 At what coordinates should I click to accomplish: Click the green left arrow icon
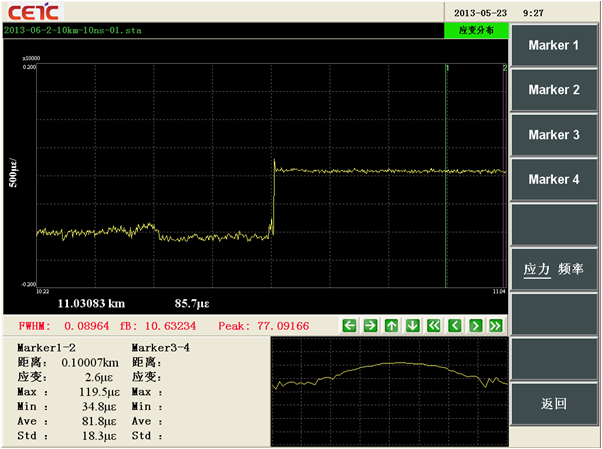click(349, 325)
